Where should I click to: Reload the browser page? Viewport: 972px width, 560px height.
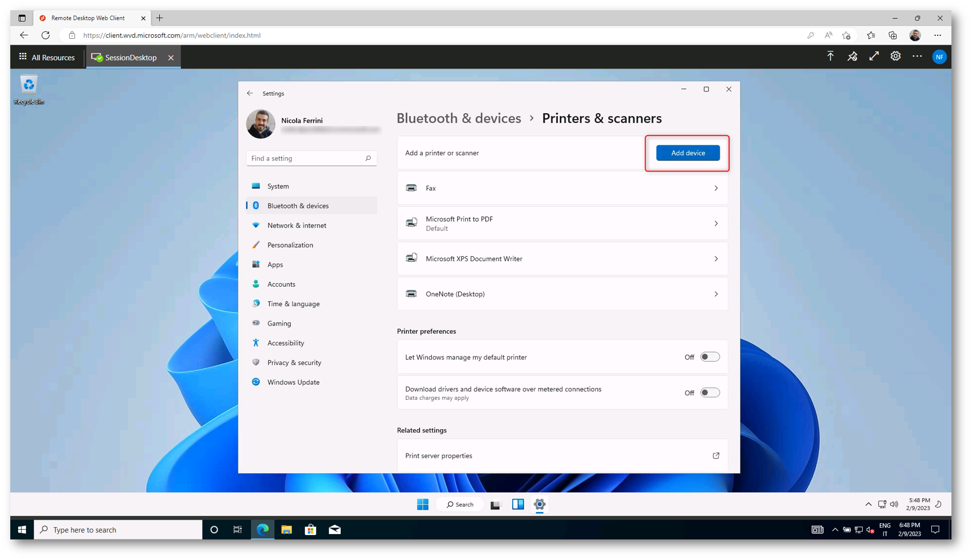[x=46, y=35]
